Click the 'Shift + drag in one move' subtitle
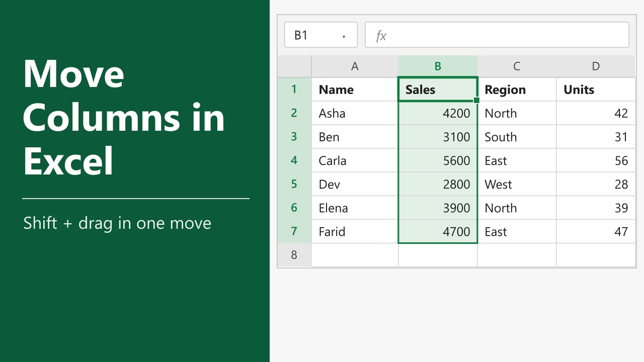The image size is (644, 362). pos(117,223)
